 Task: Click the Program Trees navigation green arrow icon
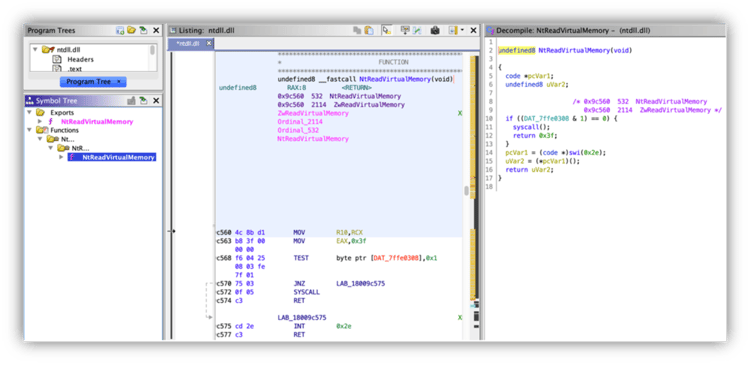coord(143,31)
